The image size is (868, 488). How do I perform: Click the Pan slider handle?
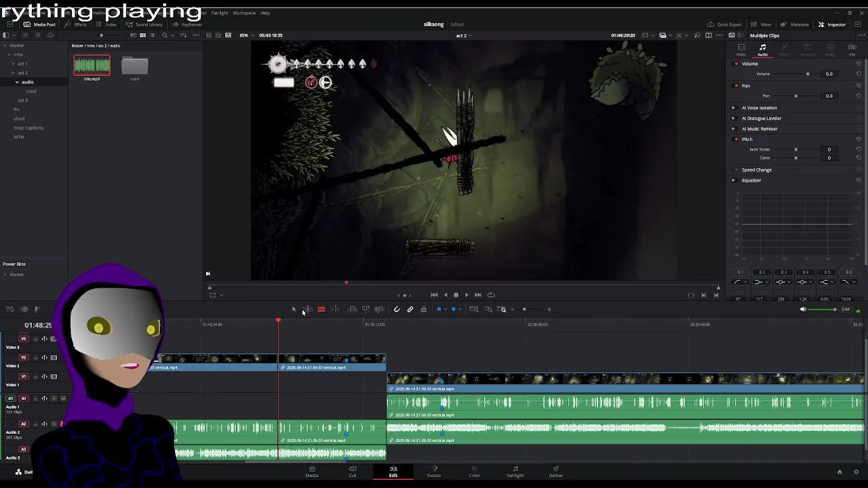pos(795,96)
